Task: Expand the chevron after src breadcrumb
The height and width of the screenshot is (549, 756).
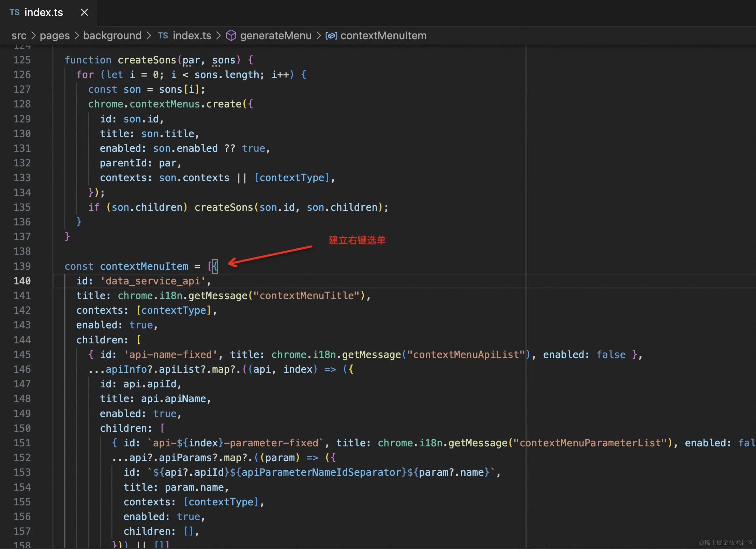Action: [x=33, y=36]
